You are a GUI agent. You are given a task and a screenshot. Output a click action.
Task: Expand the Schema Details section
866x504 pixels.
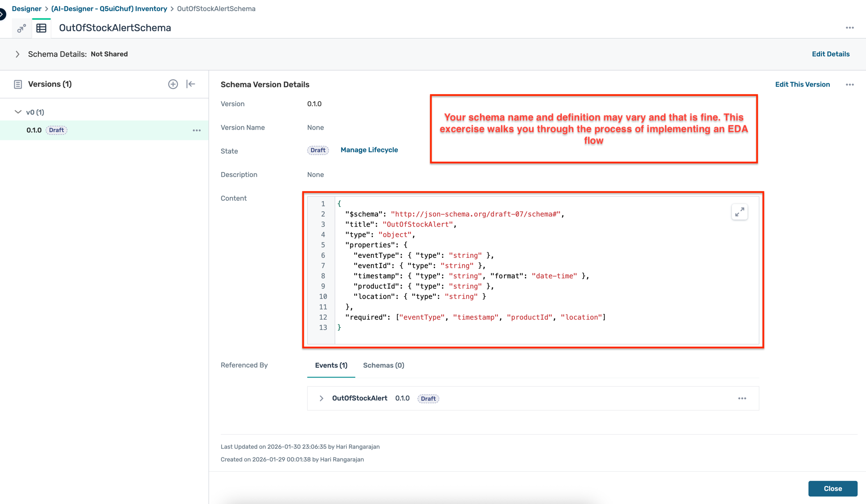tap(17, 54)
